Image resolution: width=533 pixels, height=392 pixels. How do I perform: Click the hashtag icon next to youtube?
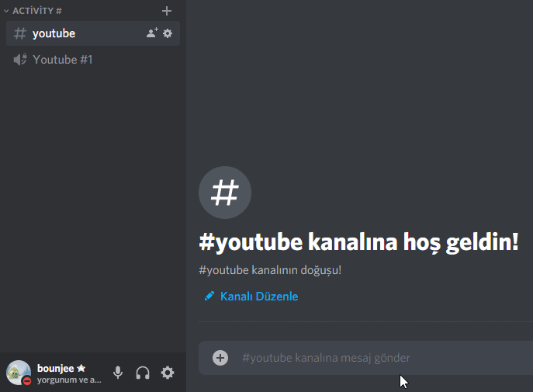[19, 33]
